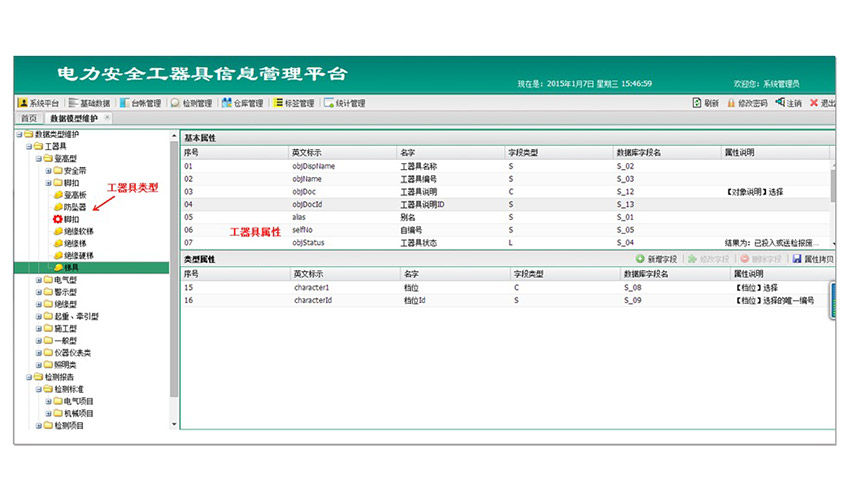Switch to the 首页 tab
This screenshot has height=500, width=850.
30,118
